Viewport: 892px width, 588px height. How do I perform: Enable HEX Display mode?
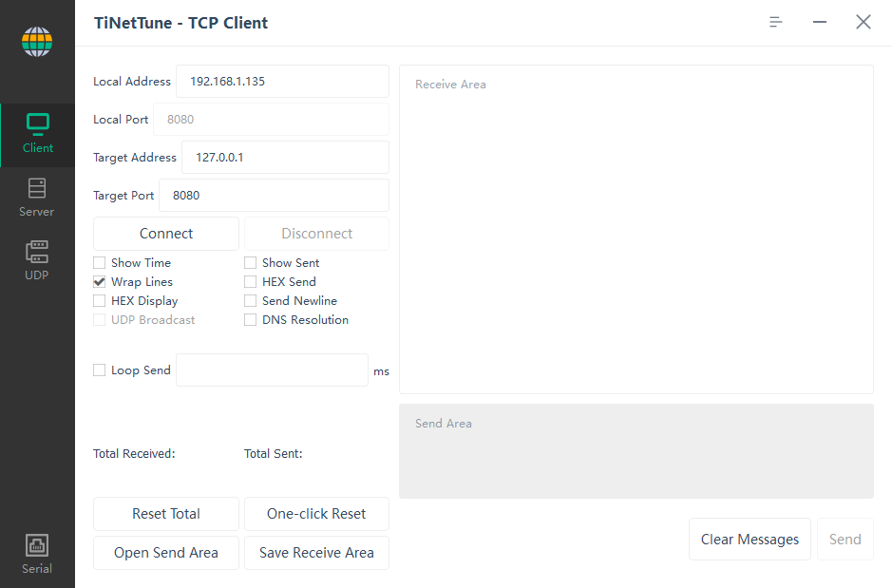(99, 300)
